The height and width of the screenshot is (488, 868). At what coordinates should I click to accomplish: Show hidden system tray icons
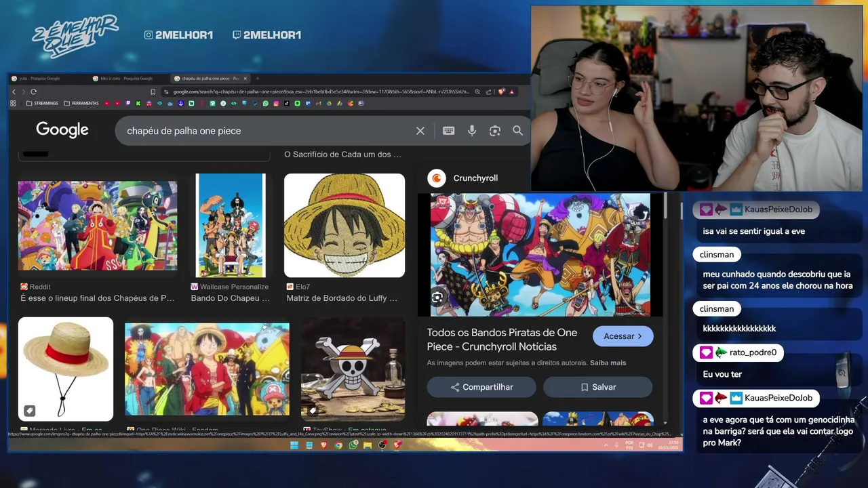(606, 445)
